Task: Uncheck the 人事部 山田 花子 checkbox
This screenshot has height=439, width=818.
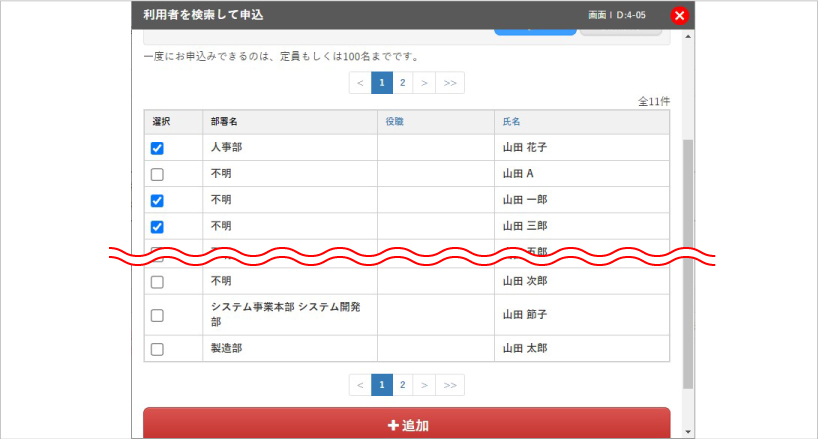Action: [x=157, y=148]
